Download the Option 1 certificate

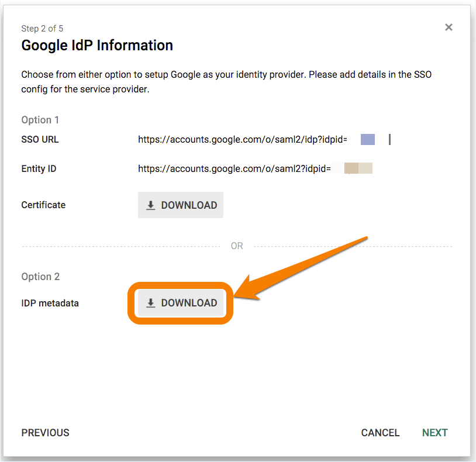[181, 205]
